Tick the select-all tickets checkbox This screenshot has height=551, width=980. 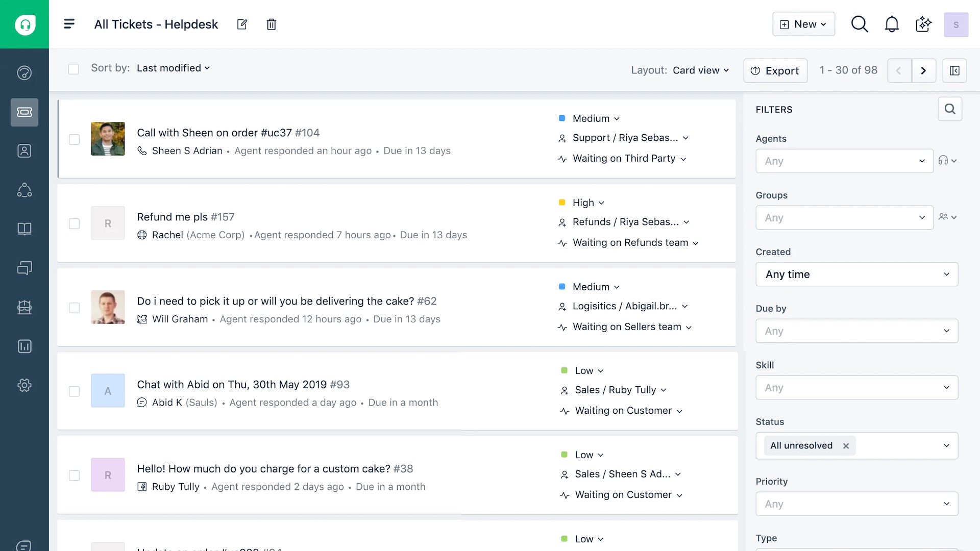(73, 69)
